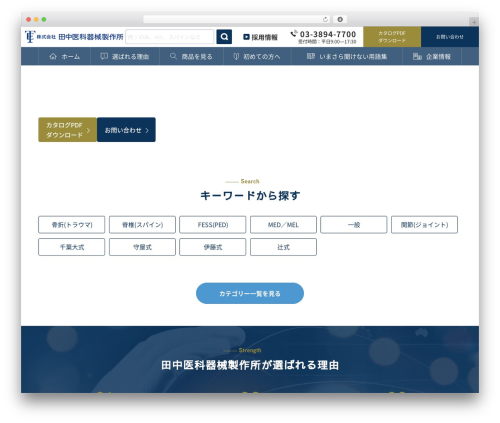Click the カテゴリー一覧を見る button

250,293
